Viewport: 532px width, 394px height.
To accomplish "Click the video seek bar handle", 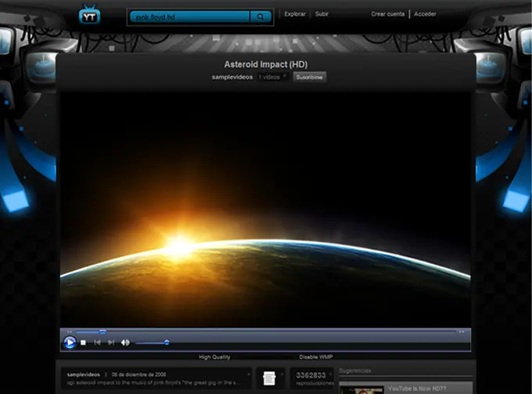I will click(x=102, y=331).
